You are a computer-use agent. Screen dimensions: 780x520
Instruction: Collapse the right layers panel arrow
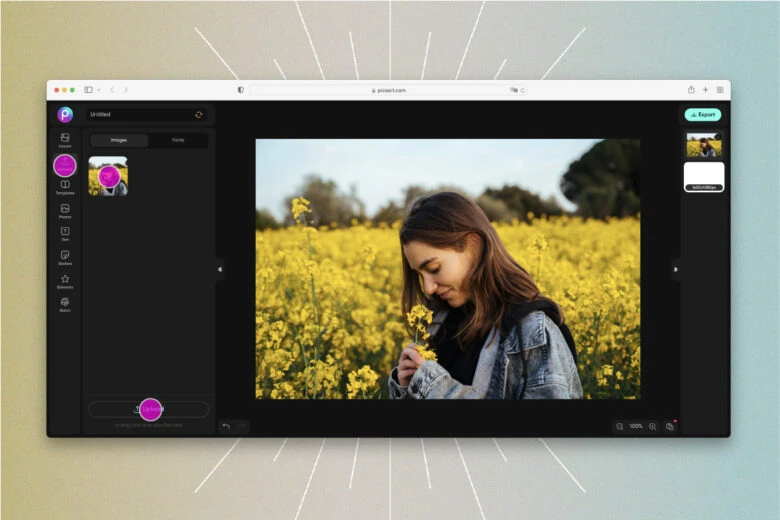(675, 269)
